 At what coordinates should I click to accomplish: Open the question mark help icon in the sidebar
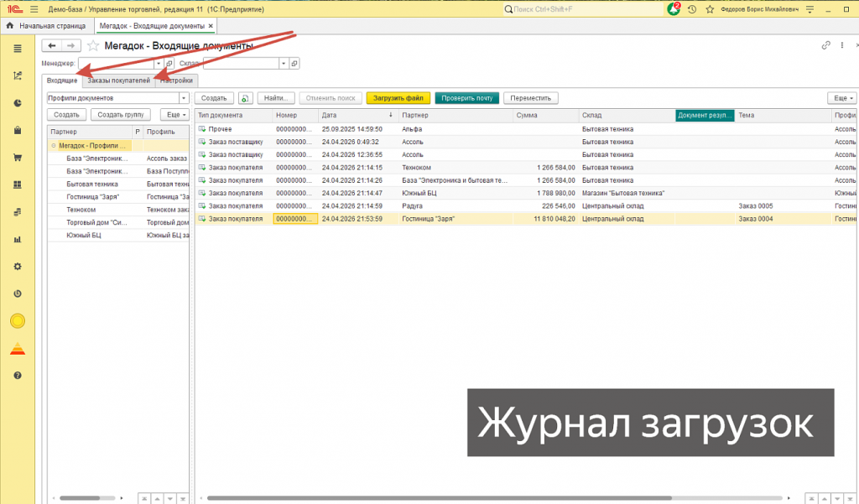[x=18, y=375]
